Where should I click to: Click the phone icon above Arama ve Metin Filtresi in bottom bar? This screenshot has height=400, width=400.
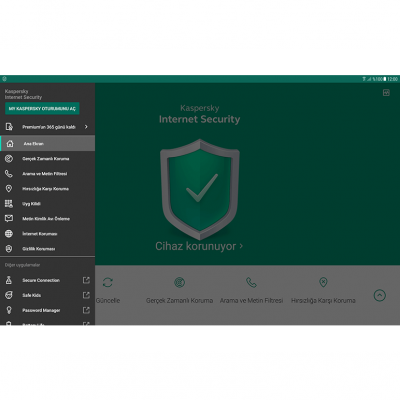pyautogui.click(x=251, y=282)
